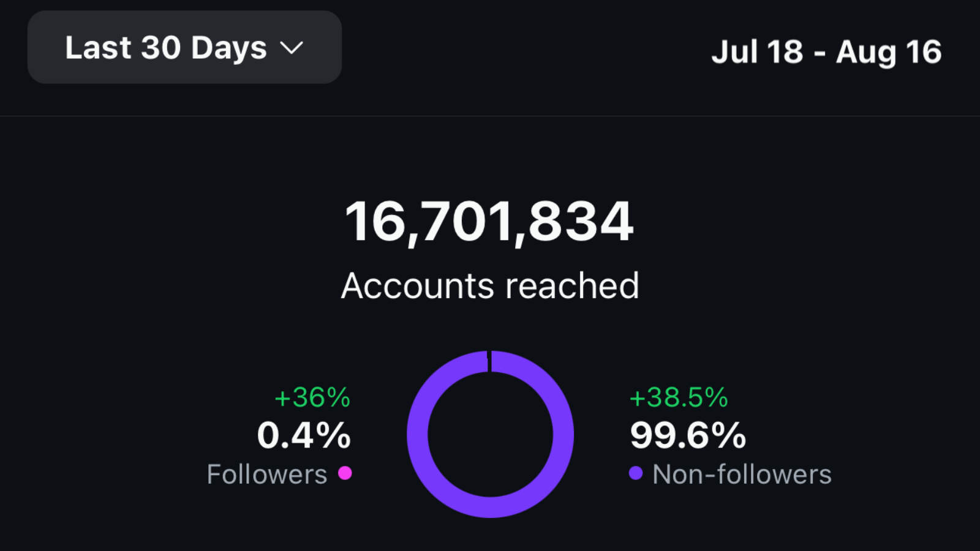Click the chevron beside Last 30 Days
The height and width of the screenshot is (551, 980).
pos(292,47)
